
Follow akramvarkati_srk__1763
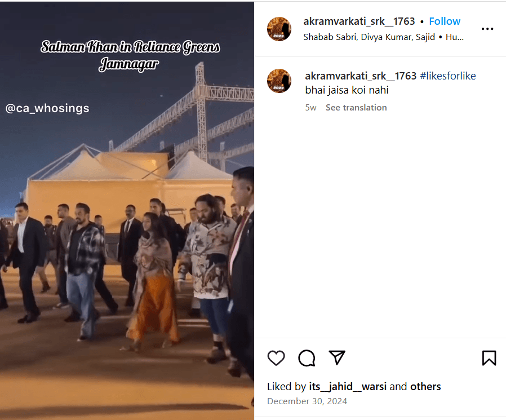click(x=445, y=21)
